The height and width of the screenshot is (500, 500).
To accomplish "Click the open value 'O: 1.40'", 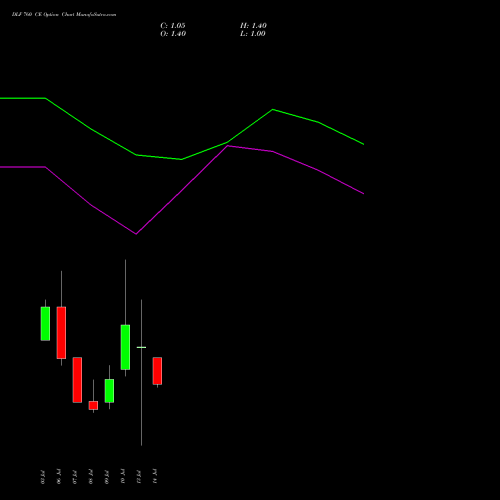I will click(173, 34).
